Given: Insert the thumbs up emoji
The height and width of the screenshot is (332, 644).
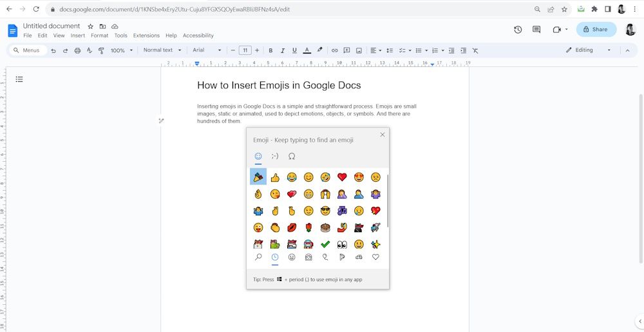Looking at the screenshot, I should click(x=275, y=177).
